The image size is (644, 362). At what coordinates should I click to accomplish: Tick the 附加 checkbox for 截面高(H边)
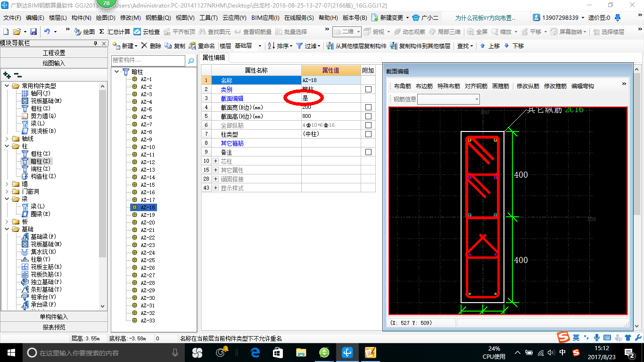click(x=368, y=116)
